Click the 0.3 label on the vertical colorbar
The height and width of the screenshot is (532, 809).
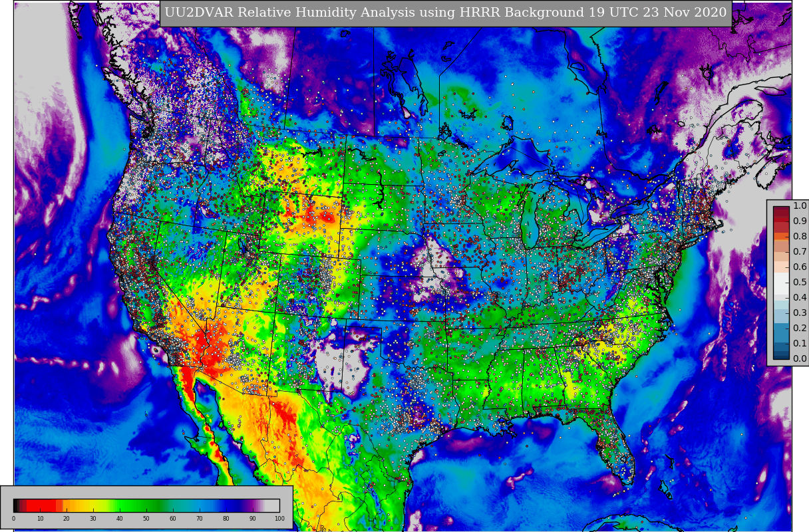(x=800, y=313)
